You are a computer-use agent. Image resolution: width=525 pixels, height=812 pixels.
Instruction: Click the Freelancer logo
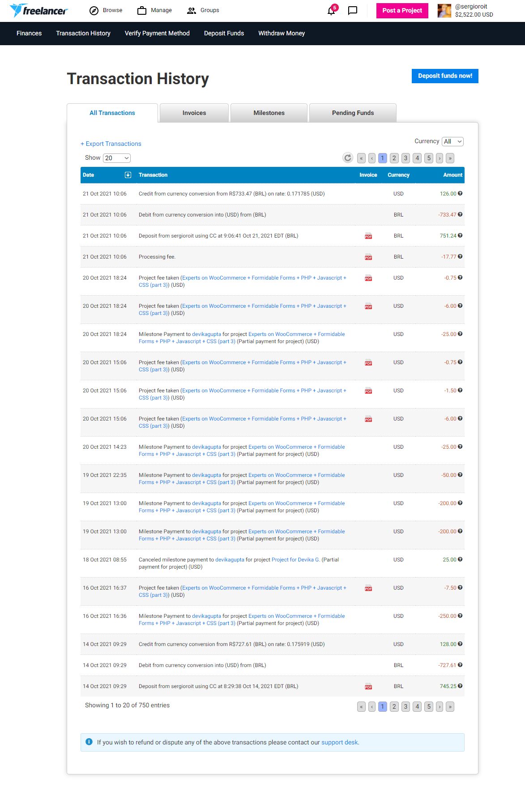(x=39, y=10)
